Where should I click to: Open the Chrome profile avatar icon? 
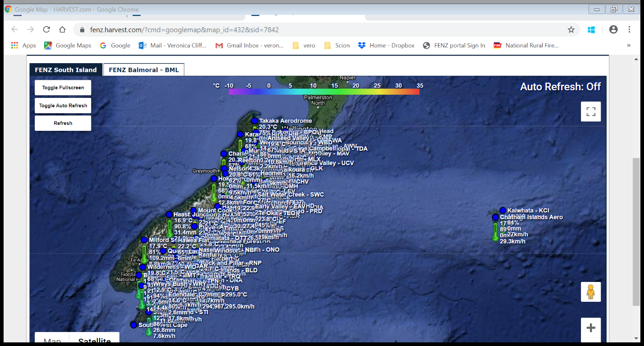pyautogui.click(x=613, y=30)
